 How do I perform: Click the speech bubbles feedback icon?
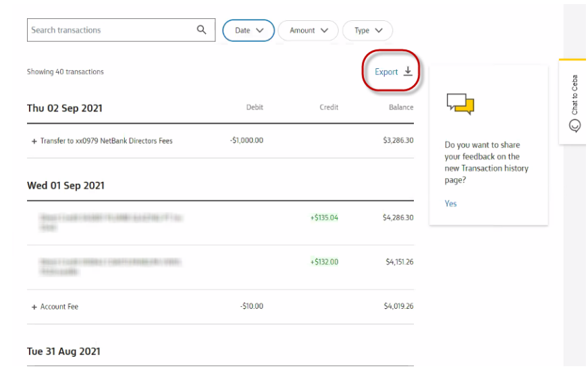460,104
